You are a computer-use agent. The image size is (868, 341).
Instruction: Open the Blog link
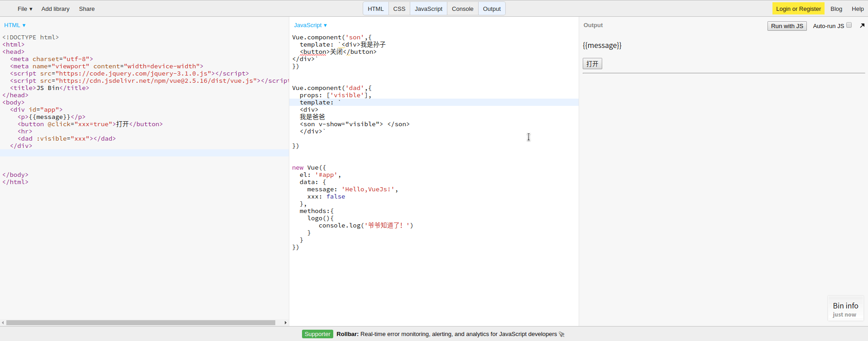pos(836,9)
